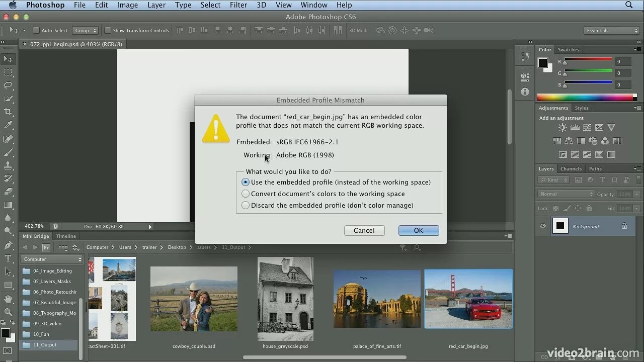
Task: Select the Eyedropper tool
Action: pos(9,125)
